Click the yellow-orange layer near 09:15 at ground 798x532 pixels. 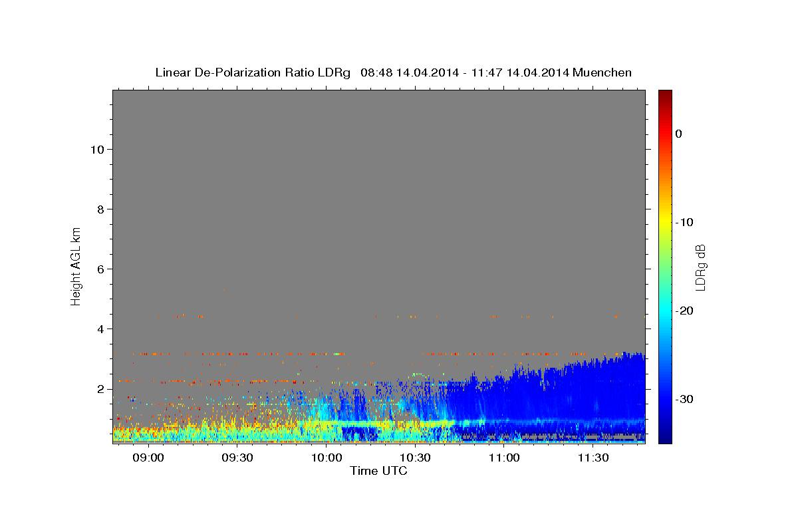click(x=193, y=429)
